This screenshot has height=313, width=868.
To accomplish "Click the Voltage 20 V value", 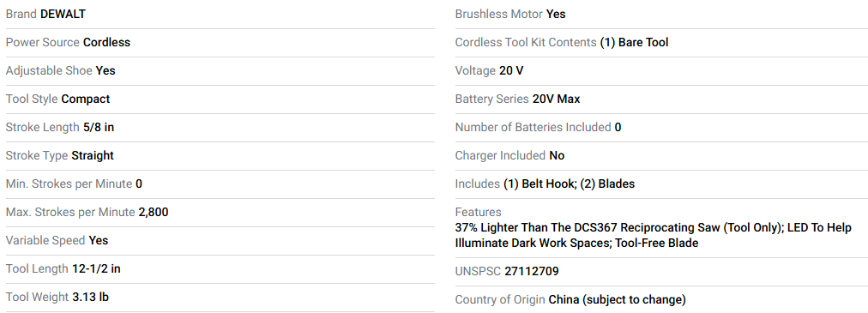I will pyautogui.click(x=511, y=71).
